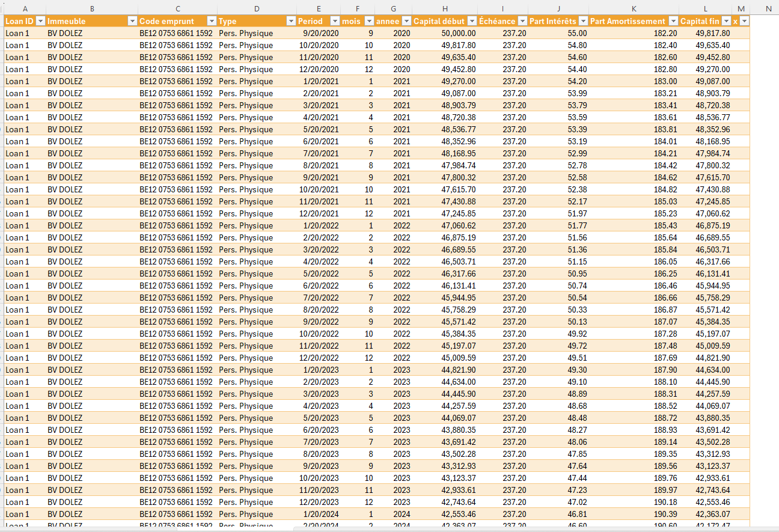Open the Part Amortissement filter dropdown

pos(672,21)
